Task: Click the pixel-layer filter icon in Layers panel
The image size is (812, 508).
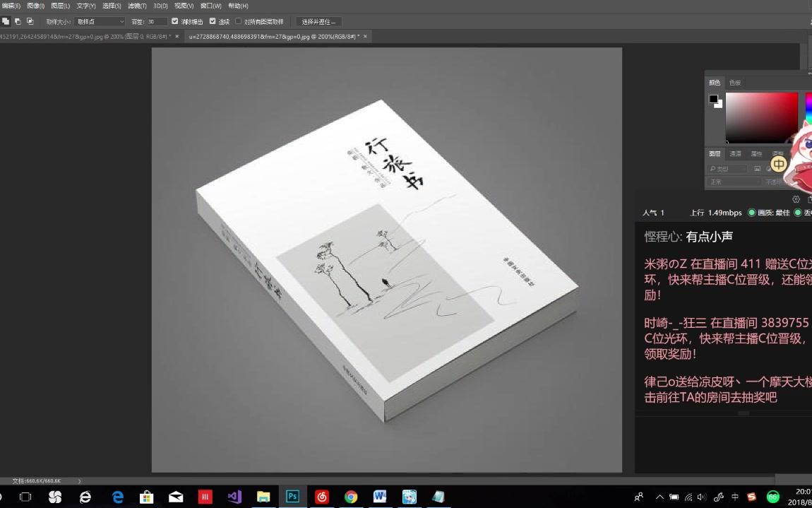Action: (758, 168)
